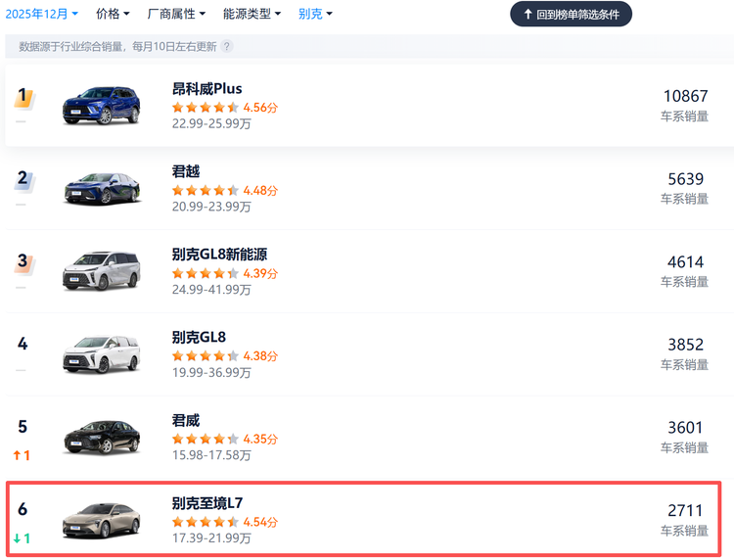Open the 别克 brand filter dropdown
The image size is (734, 560).
pyautogui.click(x=315, y=14)
